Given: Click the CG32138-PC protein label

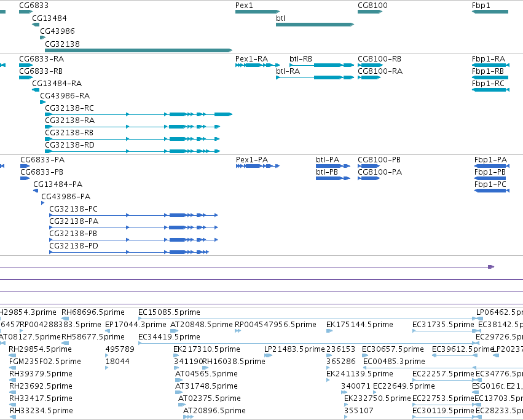Looking at the screenshot, I should point(73,209).
